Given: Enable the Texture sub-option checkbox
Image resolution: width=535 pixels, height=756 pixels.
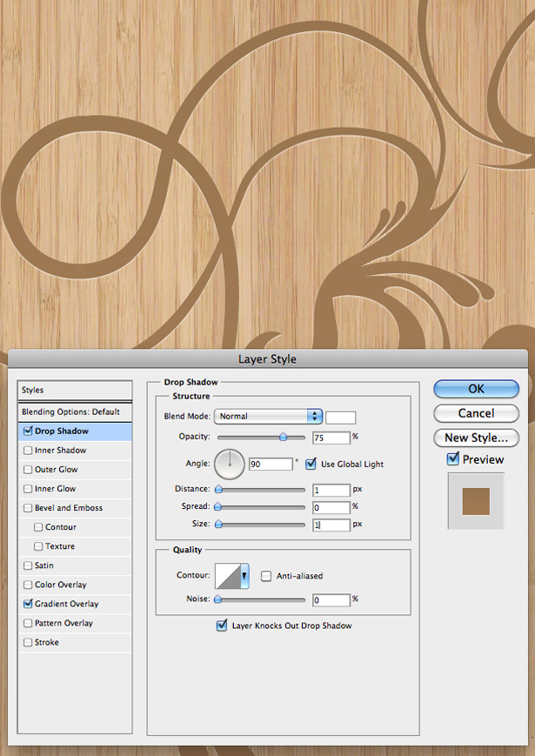Looking at the screenshot, I should [x=38, y=546].
